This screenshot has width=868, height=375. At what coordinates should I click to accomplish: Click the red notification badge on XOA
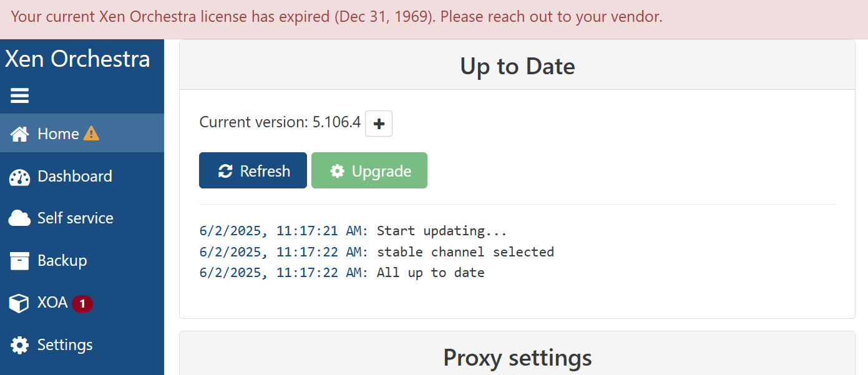coord(82,304)
